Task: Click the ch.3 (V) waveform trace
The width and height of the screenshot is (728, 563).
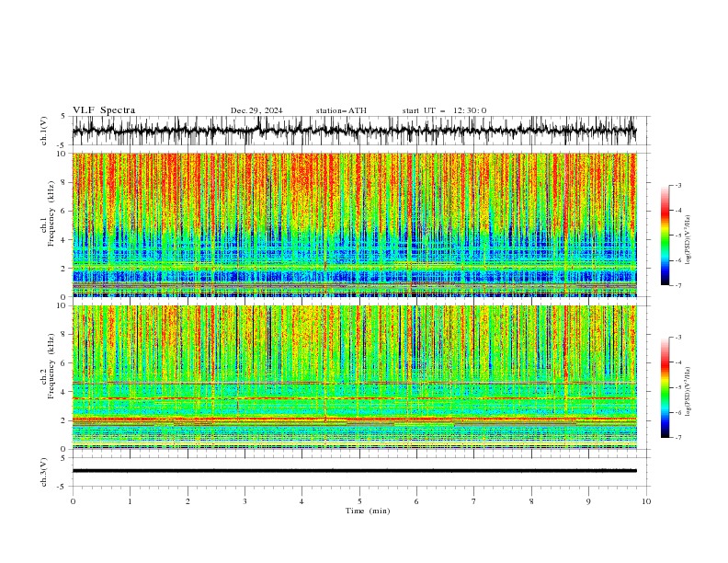Action: click(x=355, y=471)
